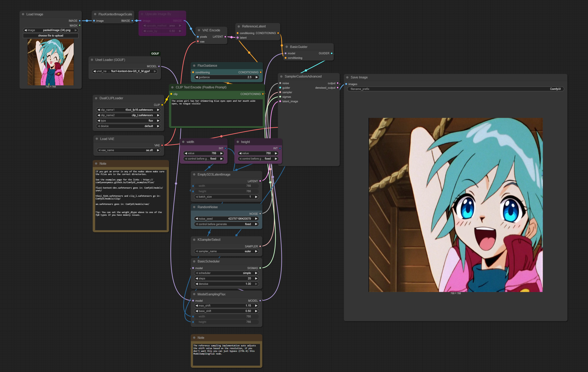
Task: Open the clip_name2 clip_l selector
Action: (128, 115)
